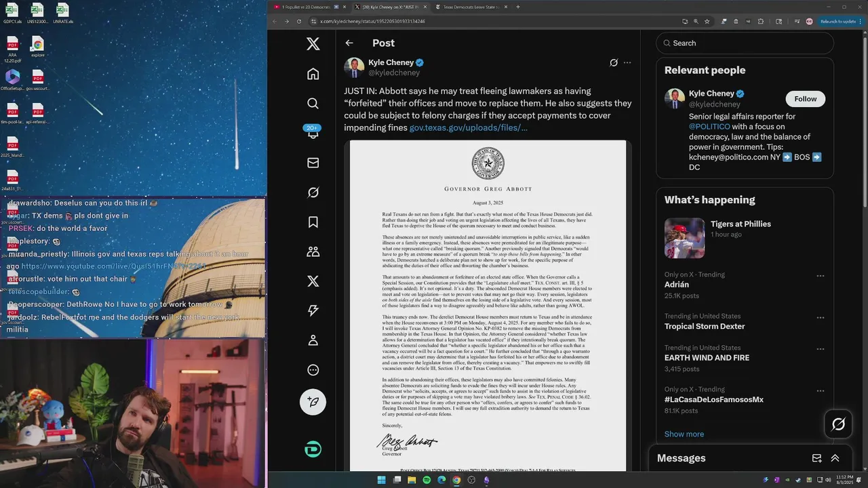Open File Explorer from taskbar

pyautogui.click(x=412, y=480)
